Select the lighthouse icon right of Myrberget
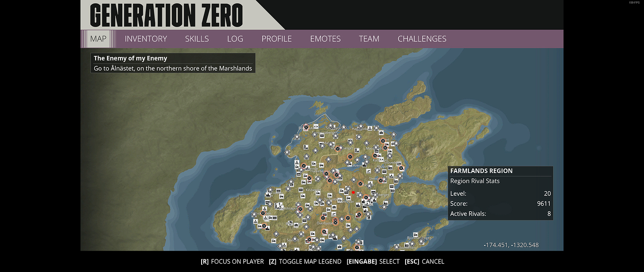This screenshot has height=272, width=644. (x=357, y=150)
